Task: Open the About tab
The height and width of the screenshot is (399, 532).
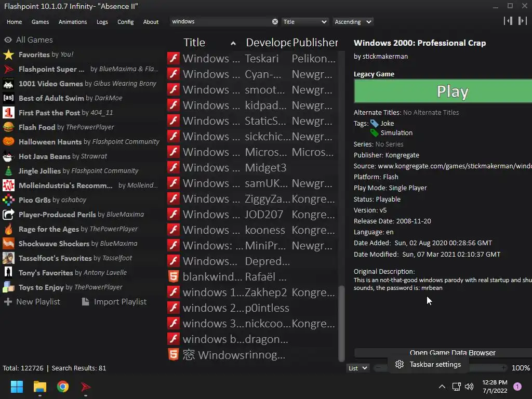Action: (151, 22)
